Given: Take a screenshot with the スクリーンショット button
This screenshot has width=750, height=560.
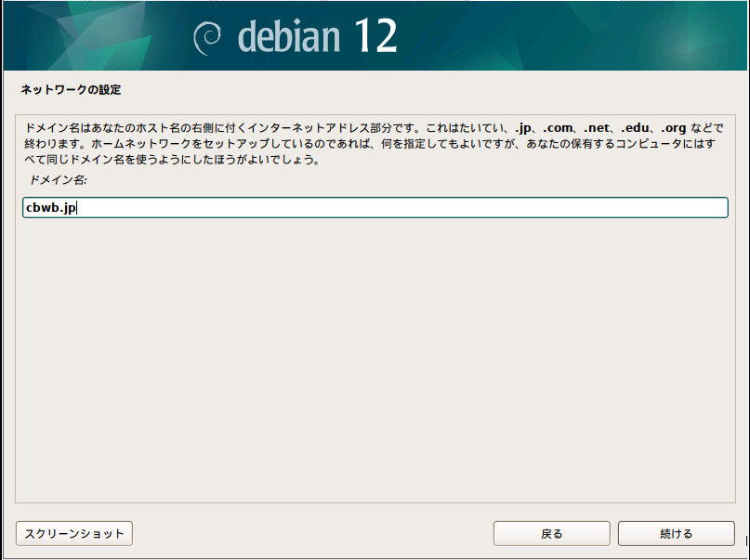Looking at the screenshot, I should click(74, 533).
